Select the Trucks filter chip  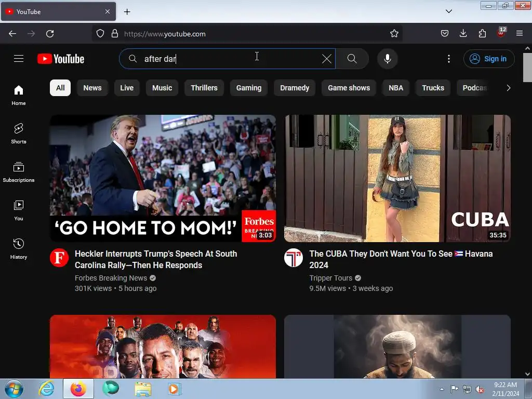point(433,88)
